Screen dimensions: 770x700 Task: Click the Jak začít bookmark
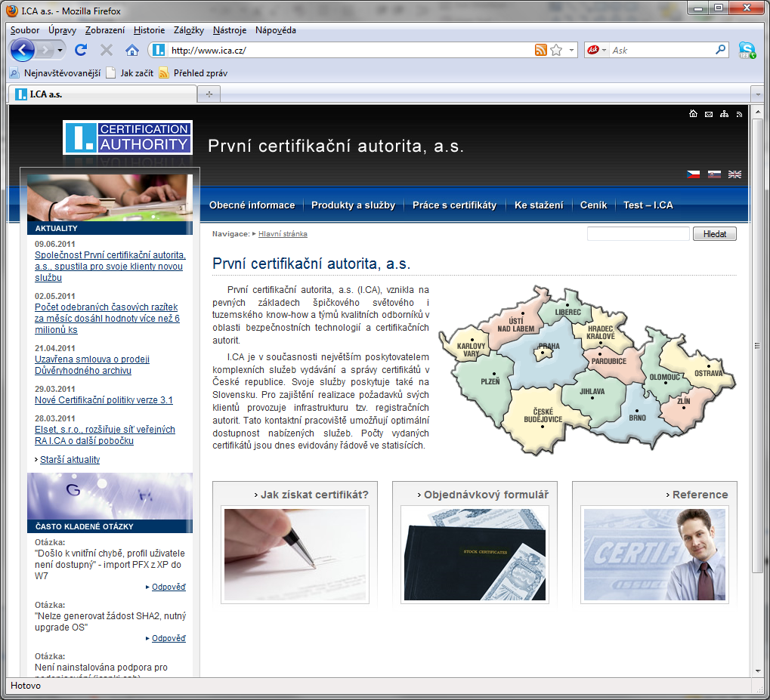(130, 73)
